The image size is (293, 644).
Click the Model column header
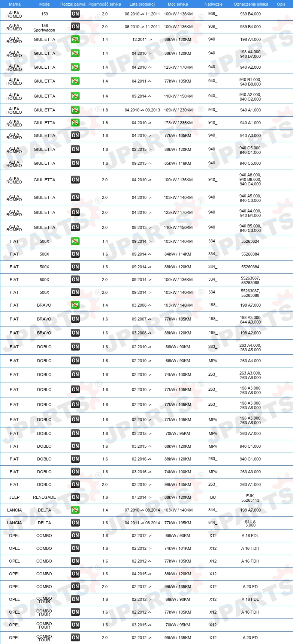pyautogui.click(x=45, y=4)
